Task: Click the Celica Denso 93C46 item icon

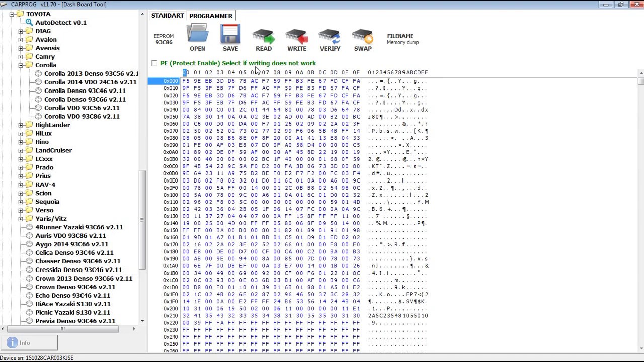Action: coord(29,252)
